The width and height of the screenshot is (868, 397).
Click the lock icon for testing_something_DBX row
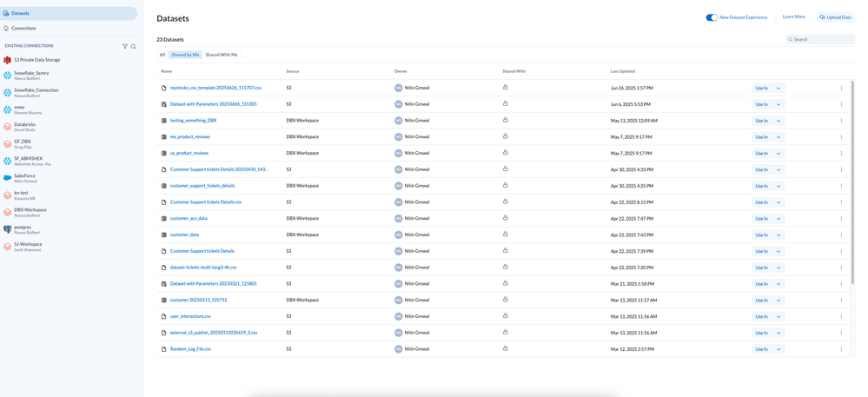click(505, 120)
